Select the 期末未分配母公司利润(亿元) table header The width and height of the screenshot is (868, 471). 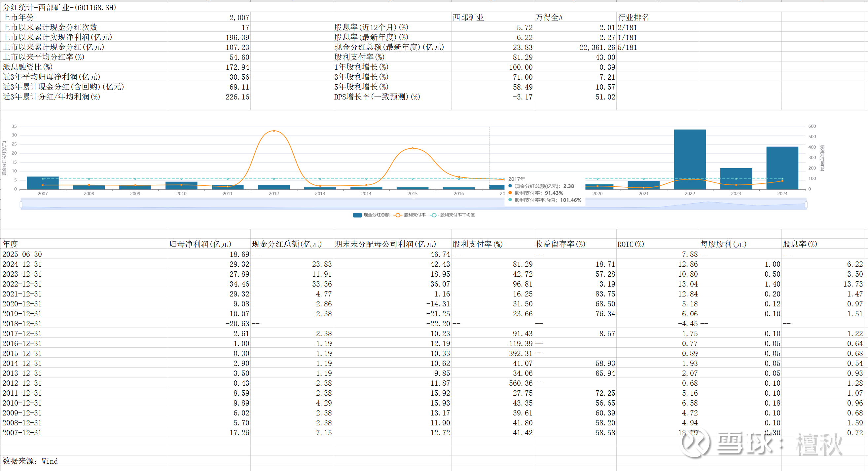coord(392,244)
